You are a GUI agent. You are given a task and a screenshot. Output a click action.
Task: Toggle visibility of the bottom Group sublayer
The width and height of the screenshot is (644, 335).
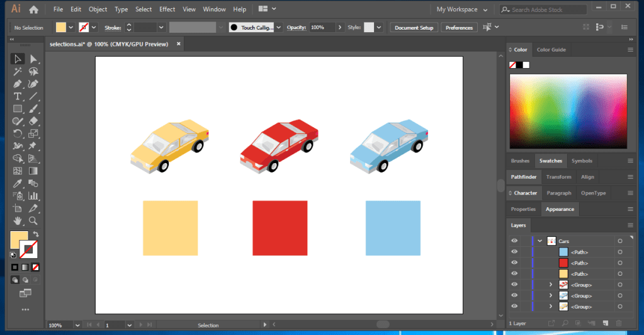coord(514,307)
